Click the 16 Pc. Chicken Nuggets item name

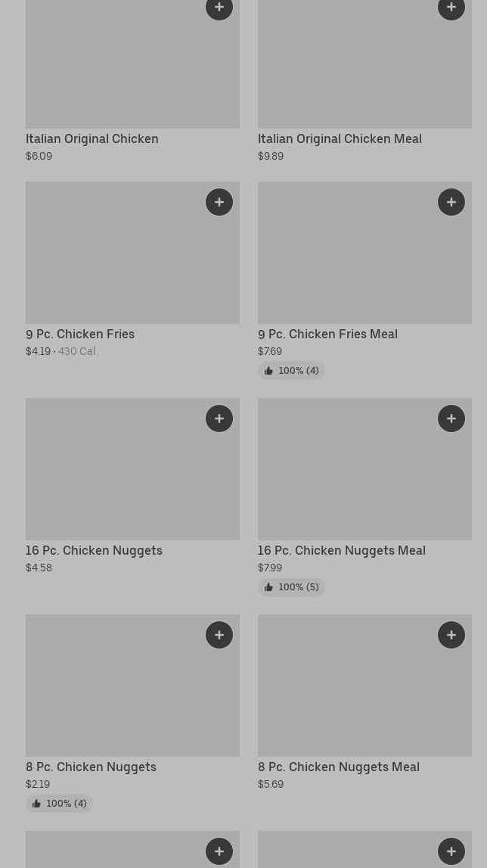[94, 551]
